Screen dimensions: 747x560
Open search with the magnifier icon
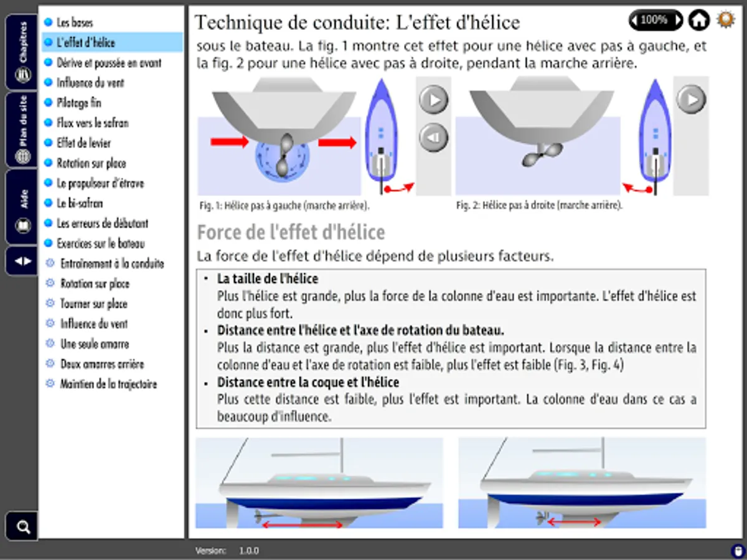pos(23,527)
